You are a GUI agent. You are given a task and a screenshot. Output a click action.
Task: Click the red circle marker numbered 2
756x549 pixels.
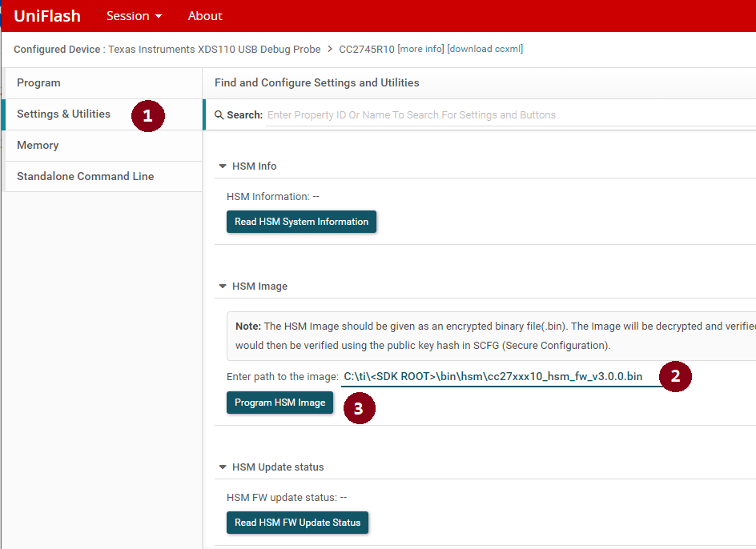[x=675, y=376]
